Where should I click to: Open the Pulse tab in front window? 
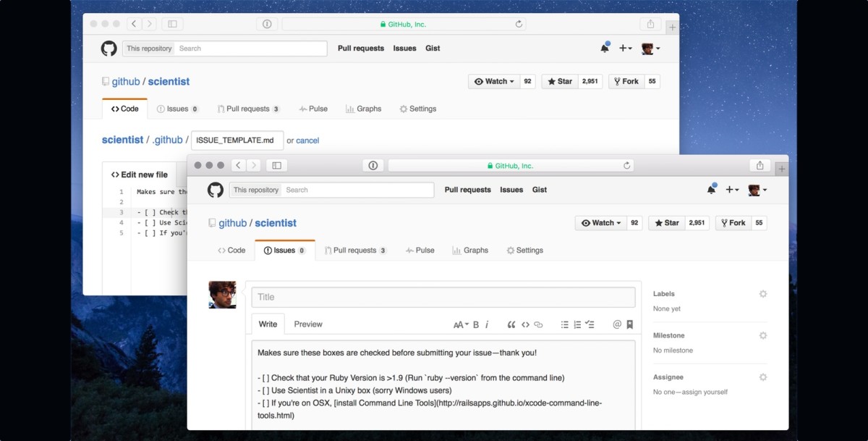420,251
